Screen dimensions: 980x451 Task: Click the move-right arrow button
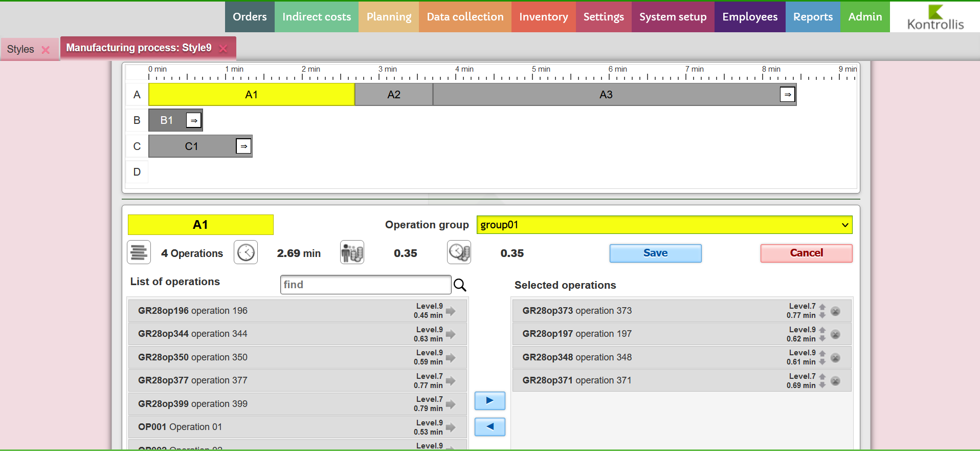[489, 401]
